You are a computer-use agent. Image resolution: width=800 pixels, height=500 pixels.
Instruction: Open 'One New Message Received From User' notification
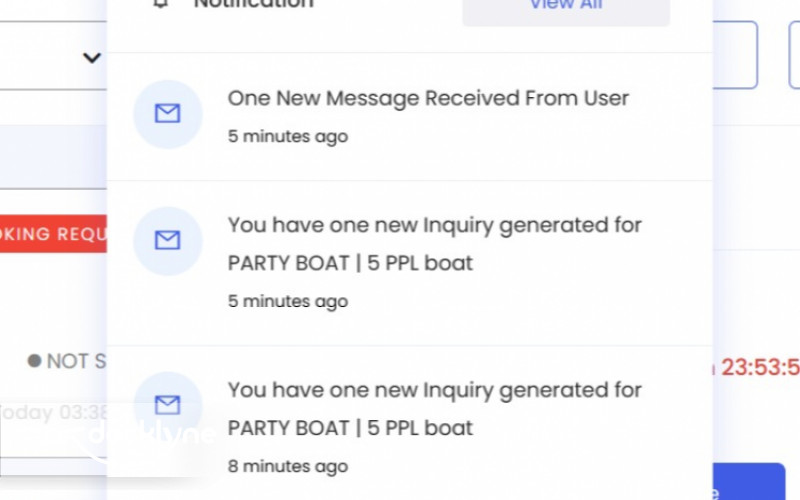pyautogui.click(x=428, y=98)
